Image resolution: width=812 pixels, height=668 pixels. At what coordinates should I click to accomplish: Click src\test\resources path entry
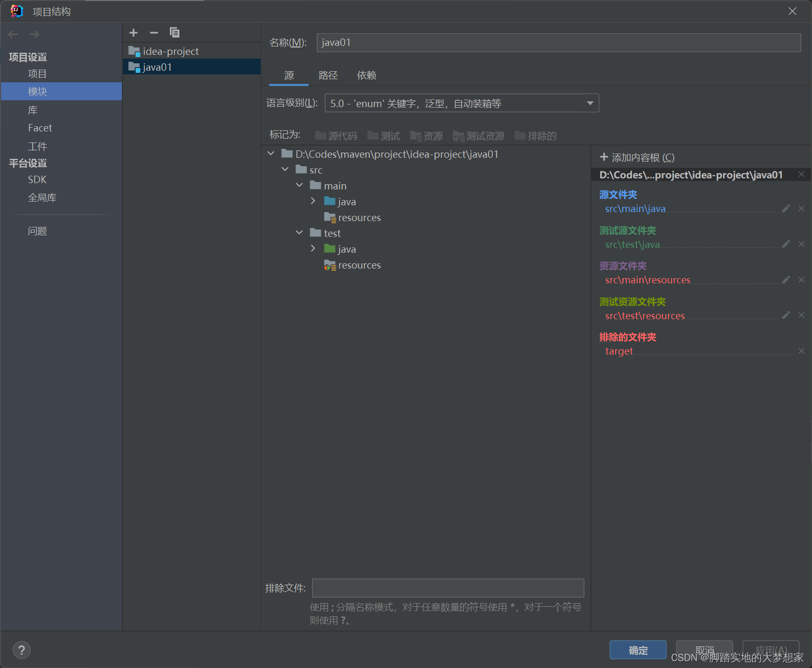645,316
